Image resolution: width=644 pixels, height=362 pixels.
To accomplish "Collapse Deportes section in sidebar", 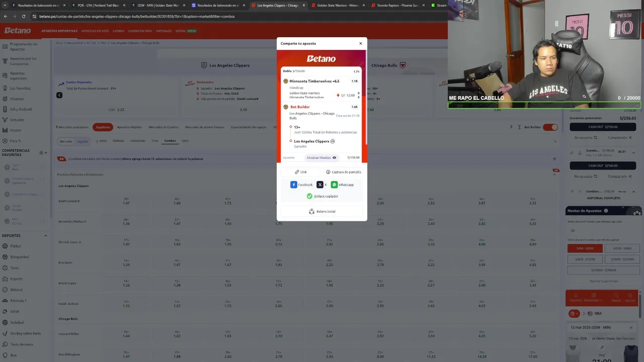I will click(45, 235).
